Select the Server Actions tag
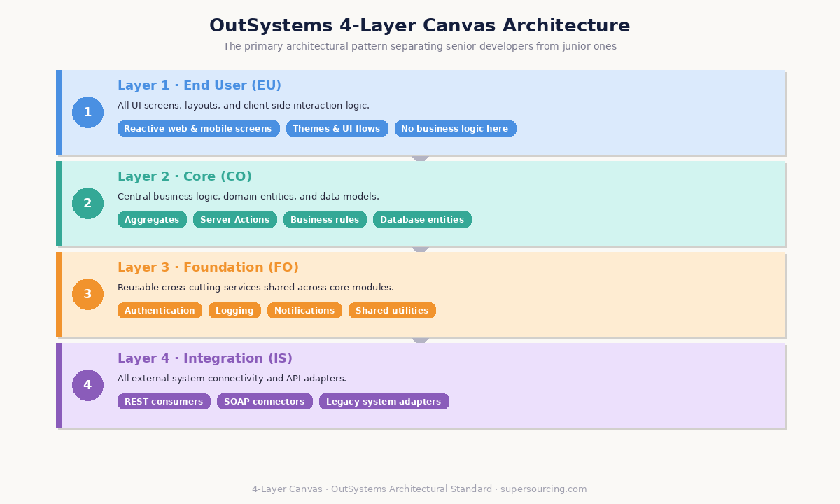This screenshot has width=840, height=504. click(235, 220)
